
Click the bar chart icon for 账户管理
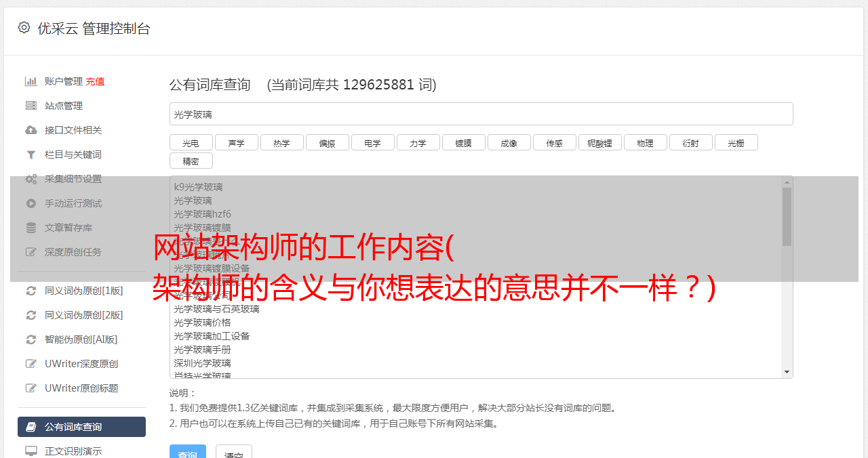tap(31, 81)
